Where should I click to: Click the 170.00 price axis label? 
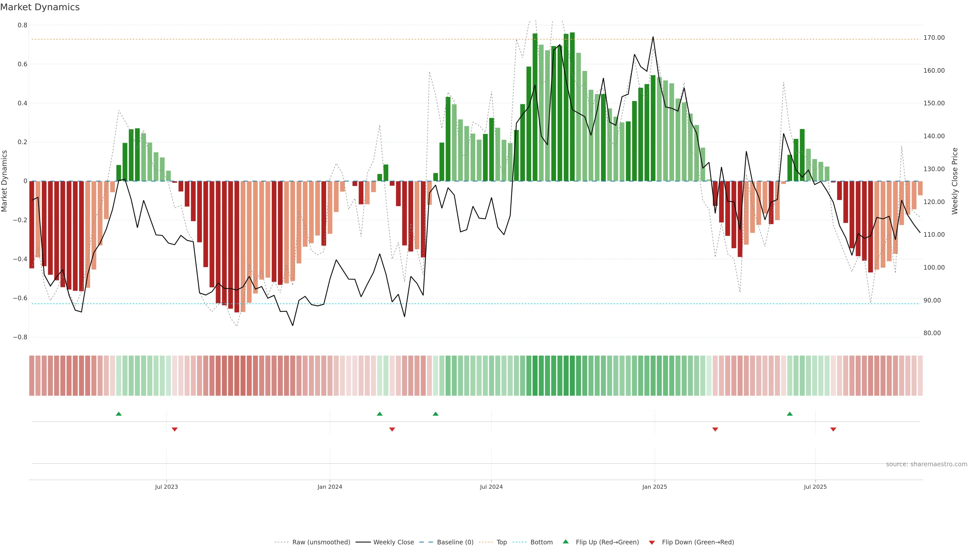point(934,38)
